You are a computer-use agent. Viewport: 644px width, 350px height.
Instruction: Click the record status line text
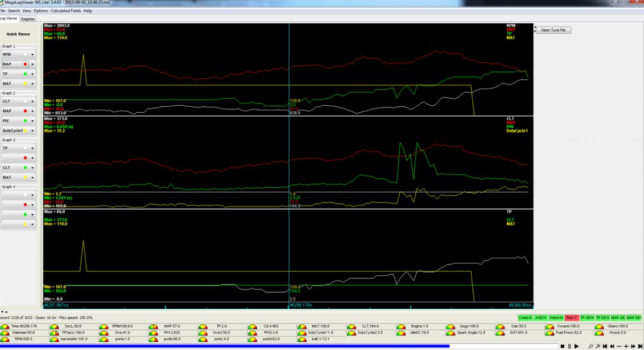coord(47,318)
